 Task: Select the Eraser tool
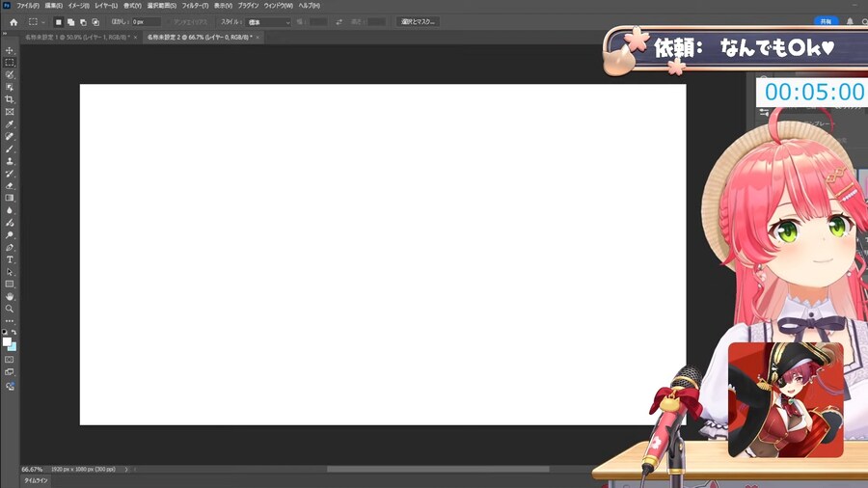pyautogui.click(x=10, y=185)
